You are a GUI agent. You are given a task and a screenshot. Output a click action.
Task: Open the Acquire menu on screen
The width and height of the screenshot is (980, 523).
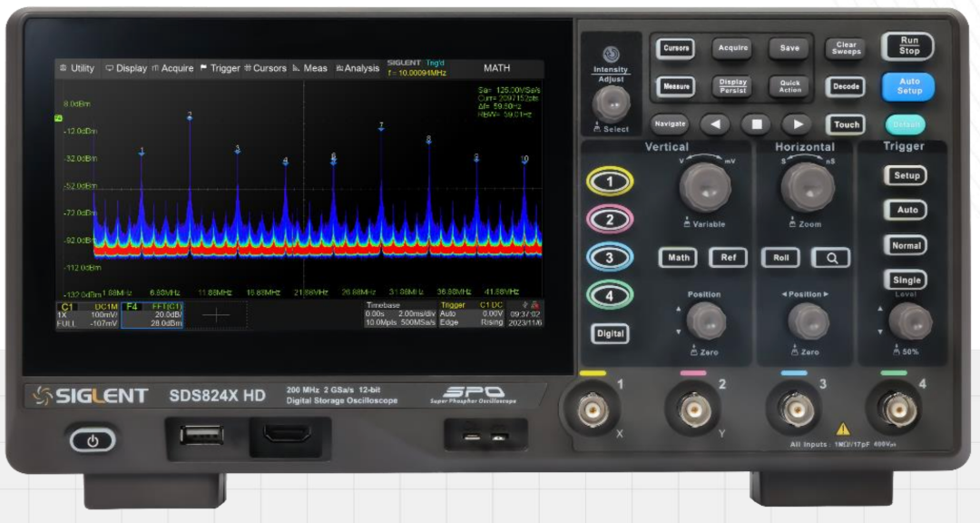pyautogui.click(x=172, y=68)
